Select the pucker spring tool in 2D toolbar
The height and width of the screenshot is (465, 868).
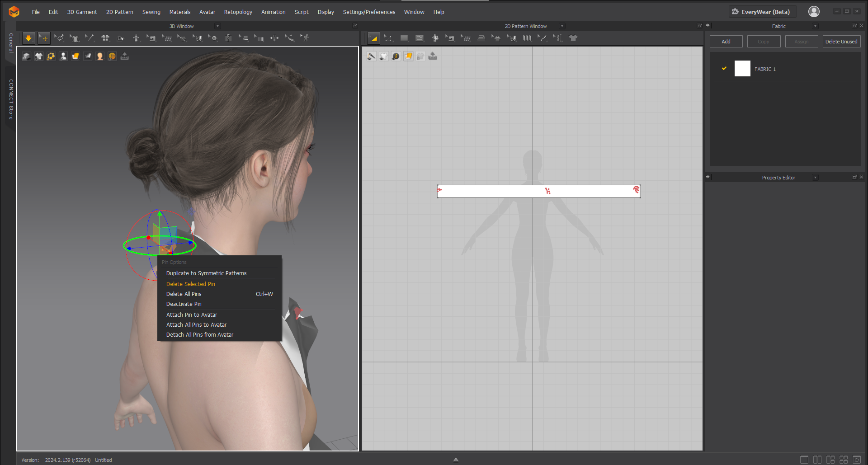pyautogui.click(x=558, y=38)
